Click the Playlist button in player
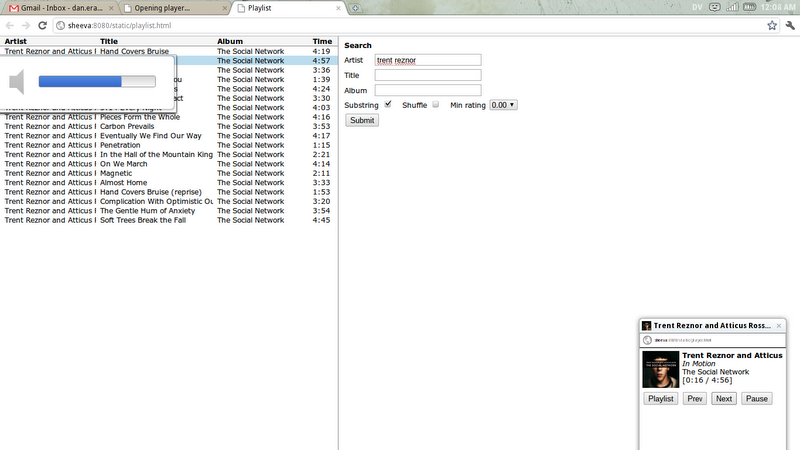 tap(661, 398)
